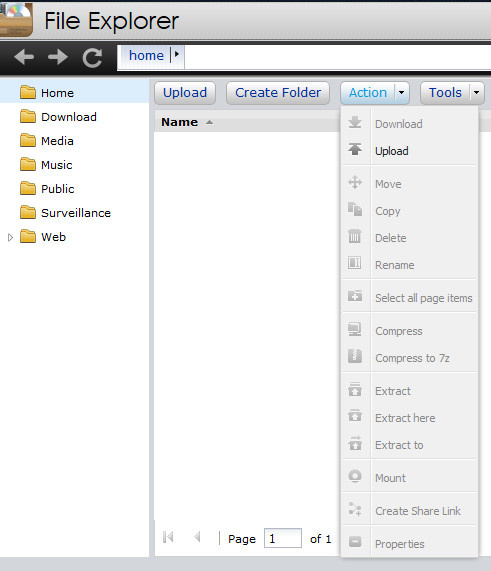Open the Download folder in sidebar
The height and width of the screenshot is (571, 491).
click(x=68, y=117)
